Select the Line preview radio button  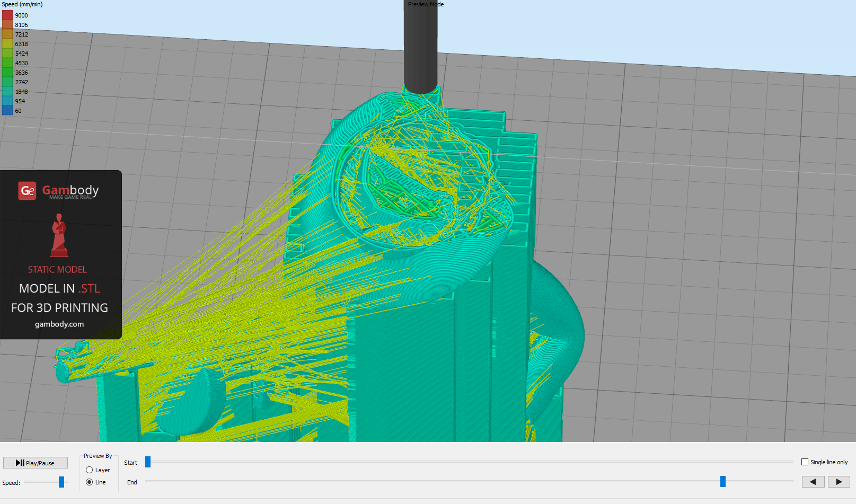click(x=89, y=482)
